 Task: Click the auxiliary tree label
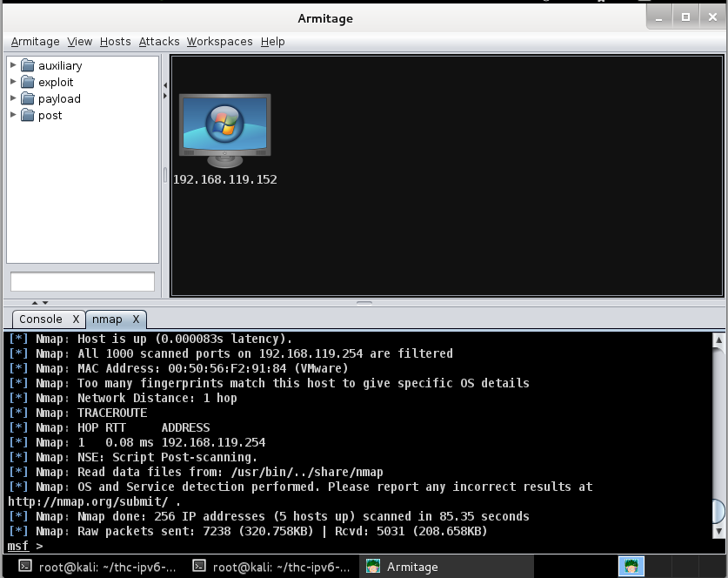(60, 66)
